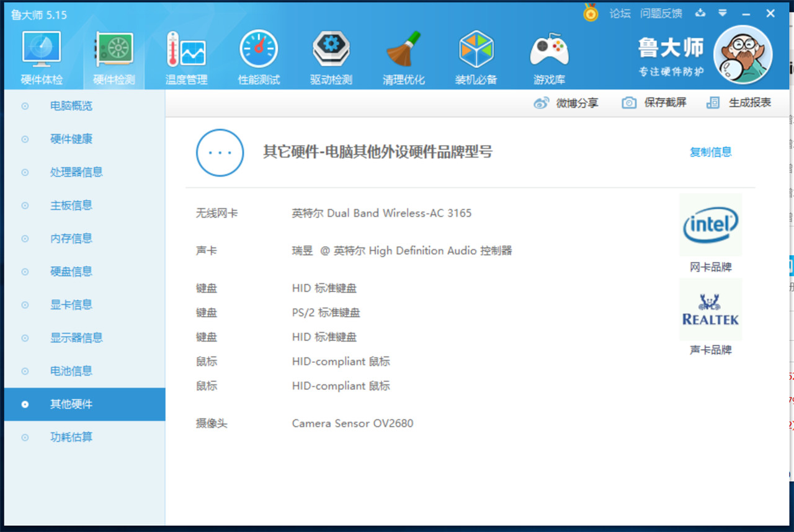Viewport: 794px width, 532px height.
Task: Open the 问题反馈 feedback link
Action: click(661, 14)
